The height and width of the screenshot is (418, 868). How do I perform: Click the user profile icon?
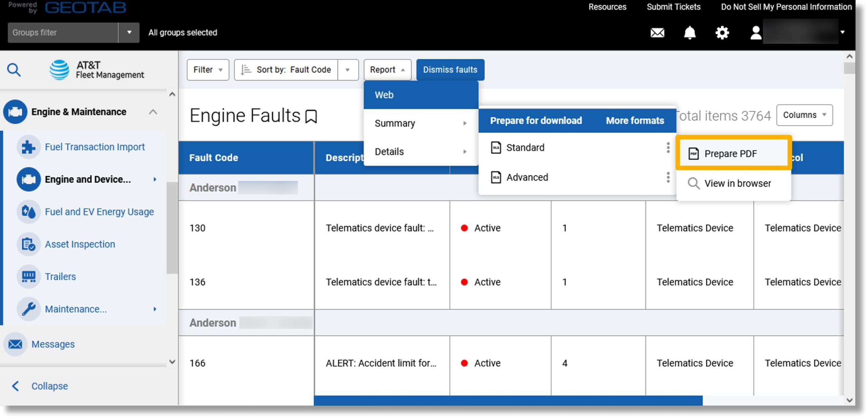click(756, 33)
